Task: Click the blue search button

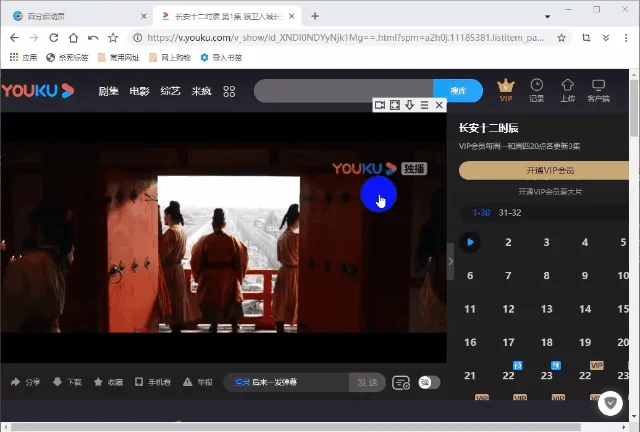Action: (458, 91)
